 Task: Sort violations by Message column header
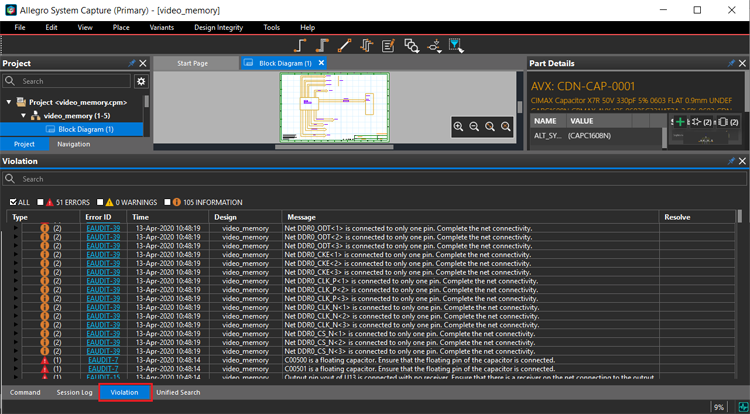pos(470,217)
